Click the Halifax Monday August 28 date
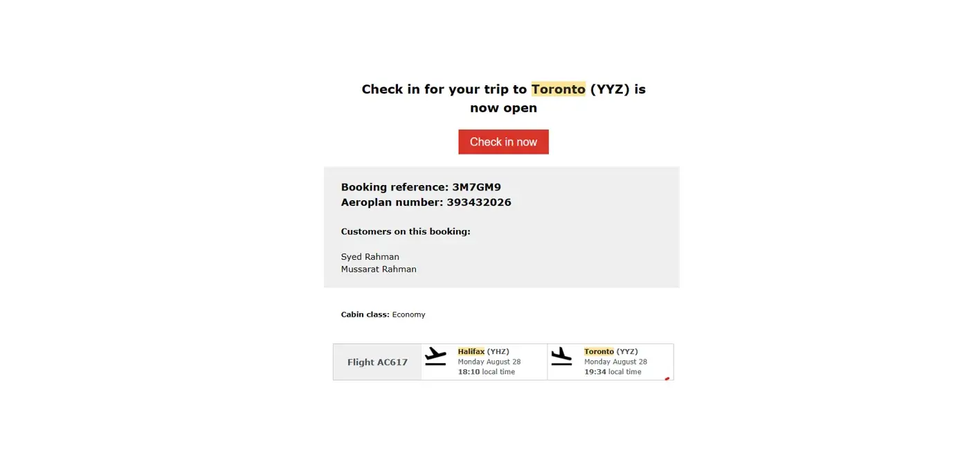 click(489, 362)
